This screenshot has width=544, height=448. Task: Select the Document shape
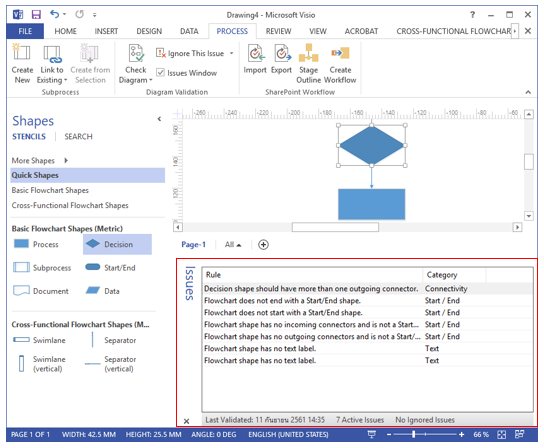tap(41, 291)
